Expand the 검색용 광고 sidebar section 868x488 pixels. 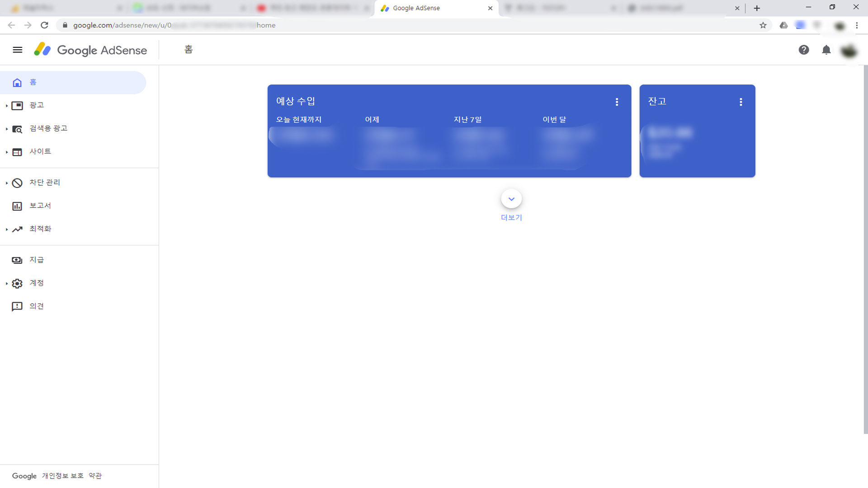click(48, 128)
